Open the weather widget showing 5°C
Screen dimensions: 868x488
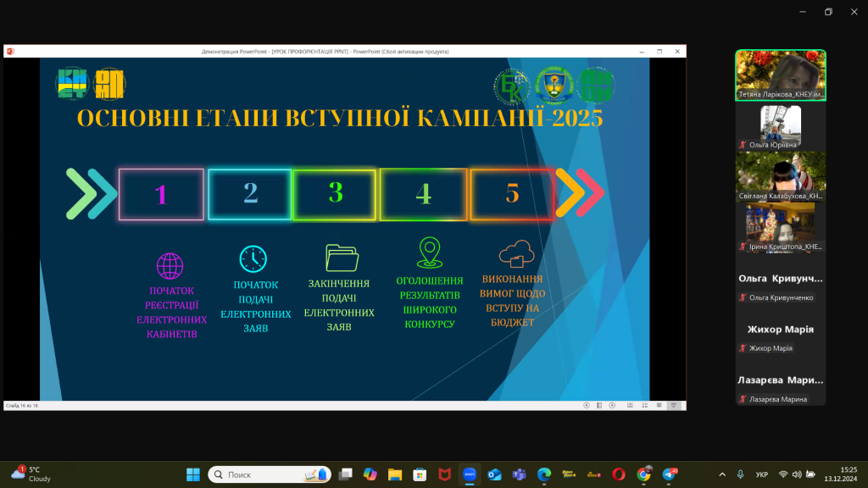pos(31,474)
